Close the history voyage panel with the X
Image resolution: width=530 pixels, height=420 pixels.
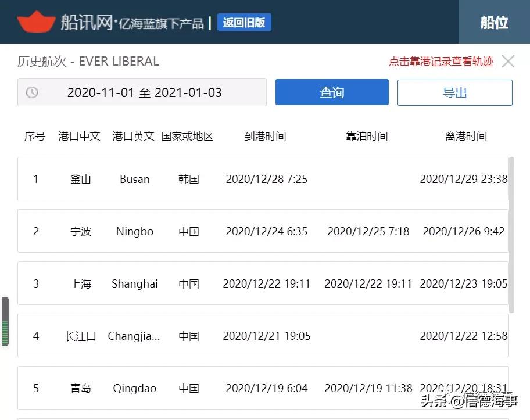point(508,61)
